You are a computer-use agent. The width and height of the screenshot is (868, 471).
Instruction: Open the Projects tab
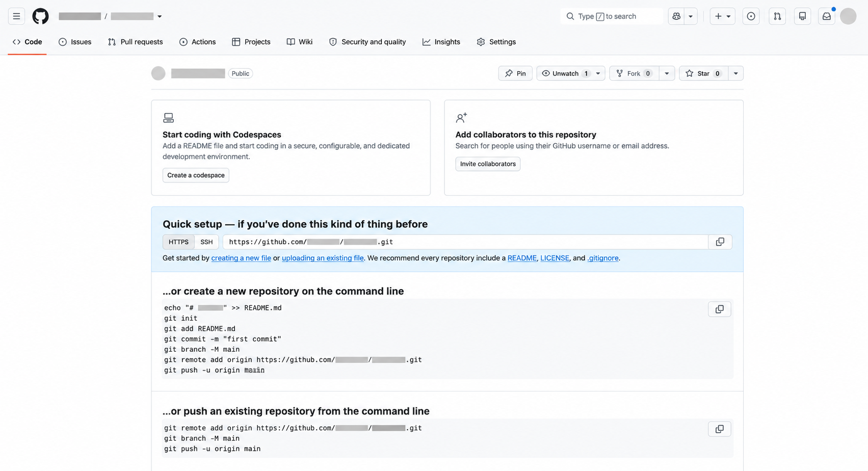tap(251, 42)
